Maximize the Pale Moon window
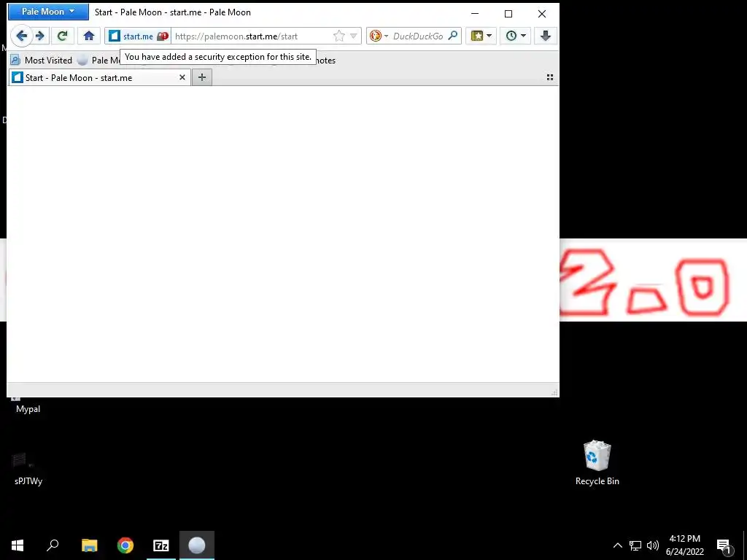 click(508, 14)
